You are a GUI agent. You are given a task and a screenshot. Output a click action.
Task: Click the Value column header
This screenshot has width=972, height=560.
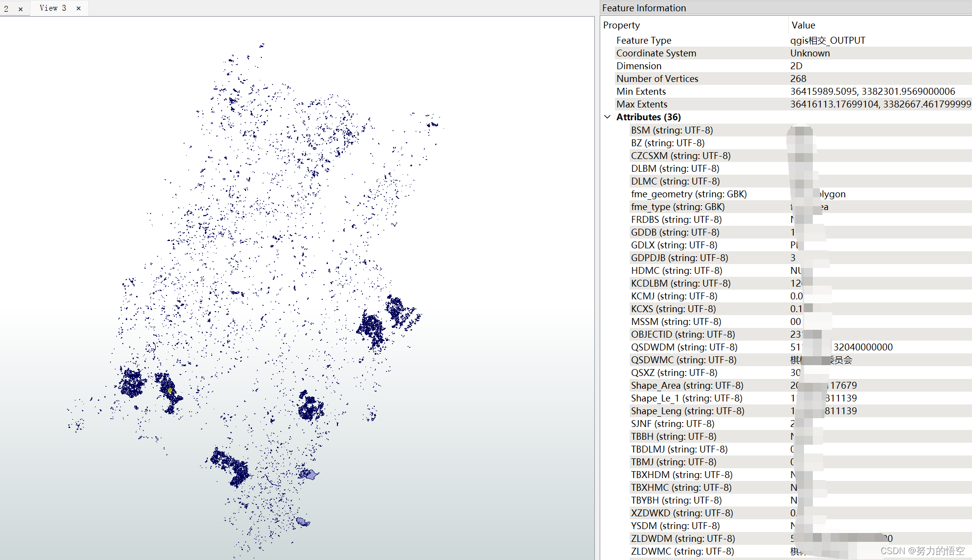[803, 25]
